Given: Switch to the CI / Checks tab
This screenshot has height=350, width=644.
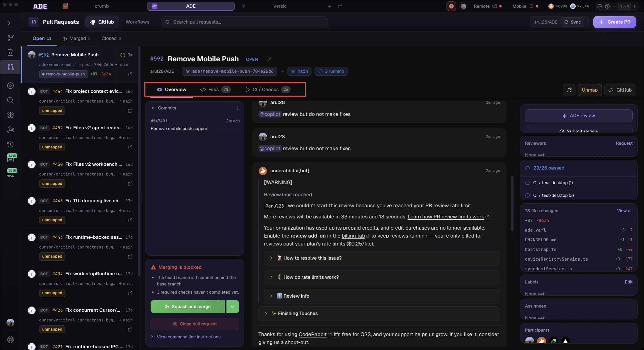Looking at the screenshot, I should point(268,89).
